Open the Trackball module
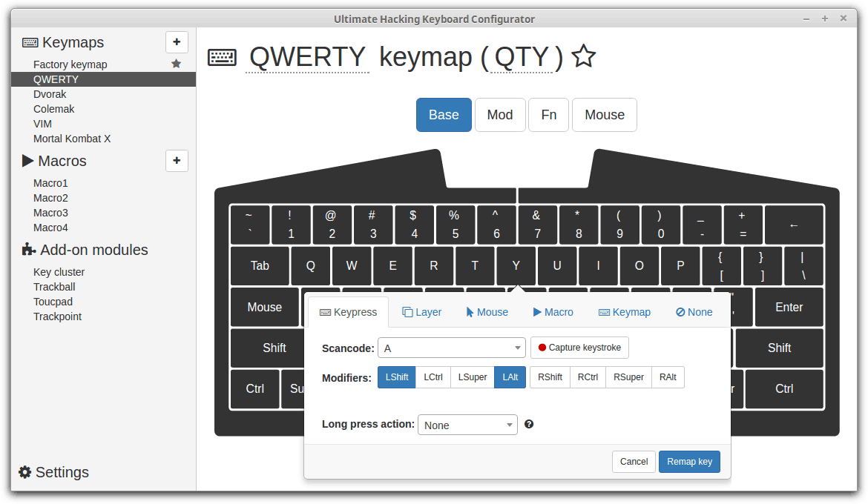The height and width of the screenshot is (504, 868). point(54,287)
